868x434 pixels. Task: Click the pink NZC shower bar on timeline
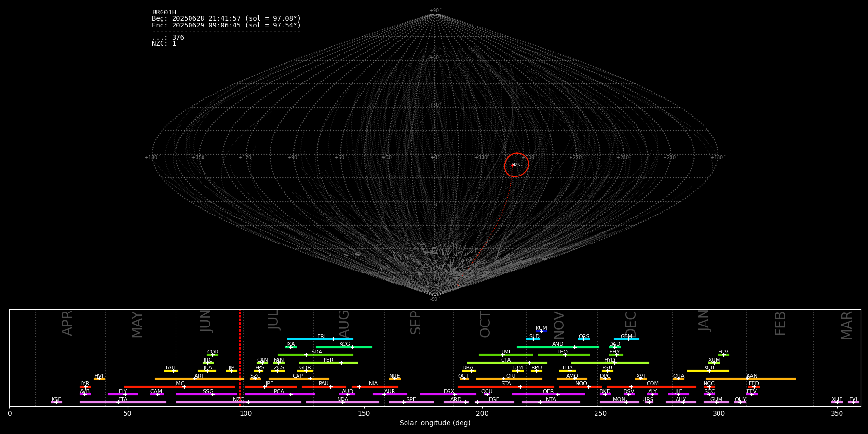[x=239, y=402]
